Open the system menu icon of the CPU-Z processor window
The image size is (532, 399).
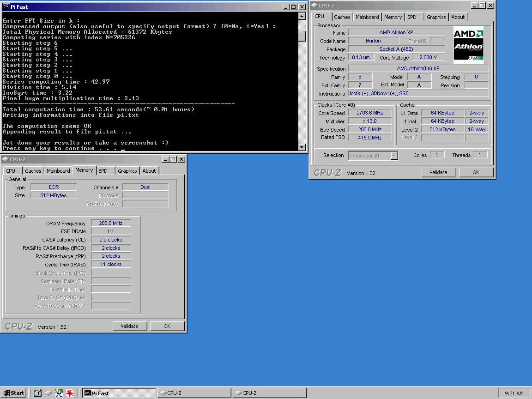pyautogui.click(x=314, y=6)
